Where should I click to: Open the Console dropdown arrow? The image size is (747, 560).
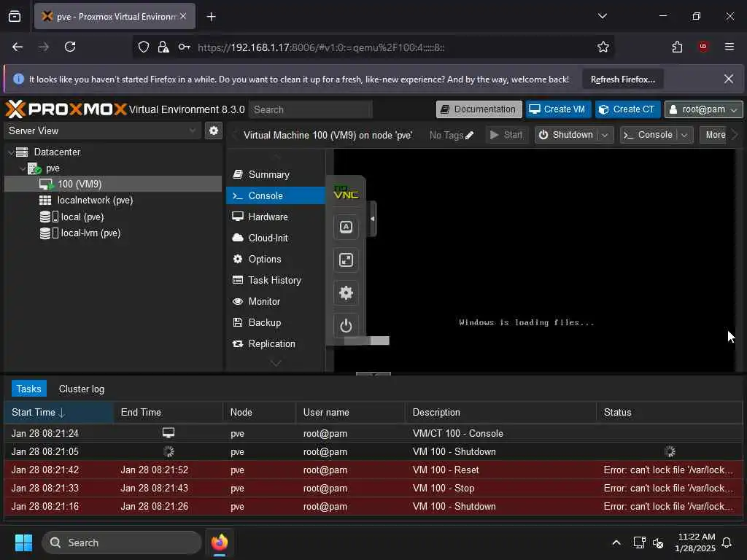(684, 135)
